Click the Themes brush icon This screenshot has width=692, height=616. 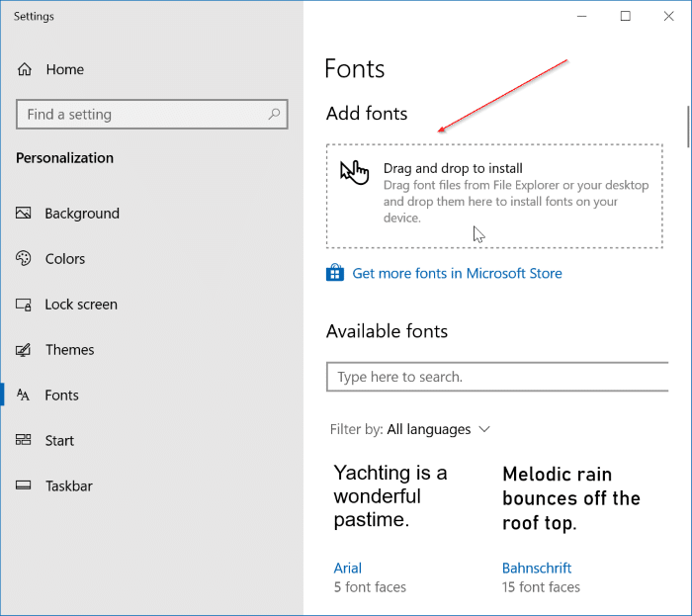click(x=25, y=350)
